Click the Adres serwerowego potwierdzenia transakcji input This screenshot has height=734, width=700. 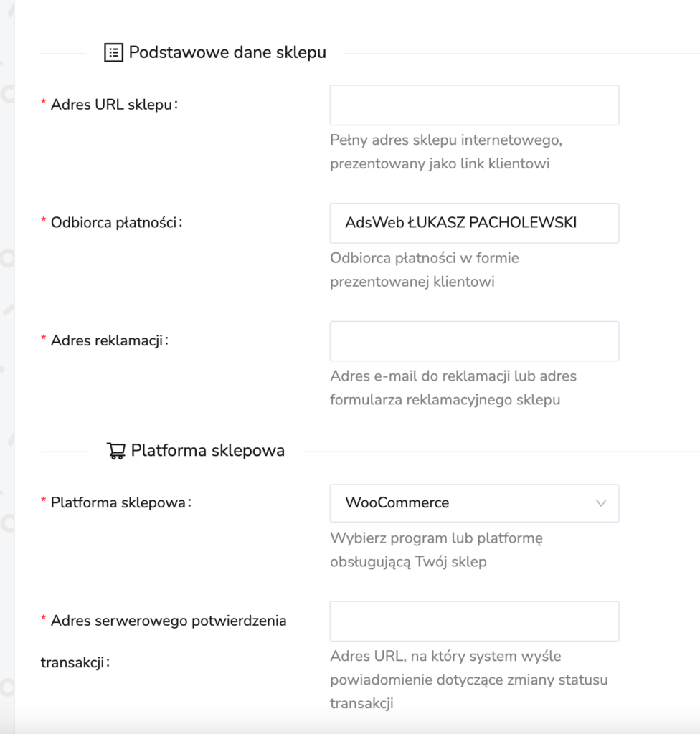[x=474, y=621]
